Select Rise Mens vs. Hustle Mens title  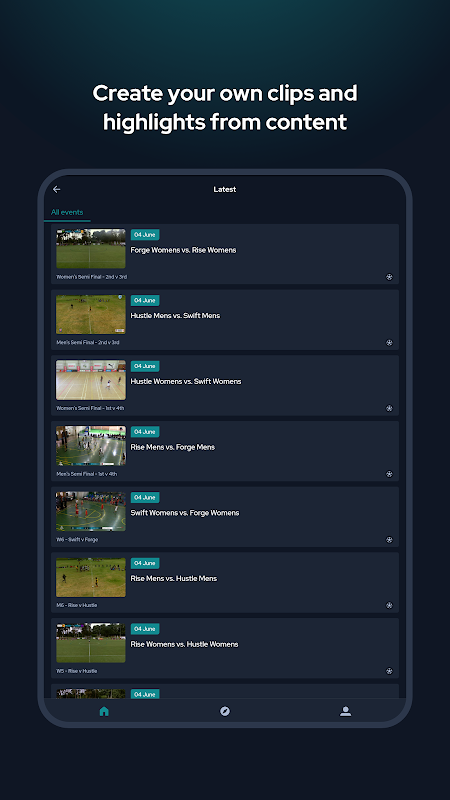tap(173, 579)
